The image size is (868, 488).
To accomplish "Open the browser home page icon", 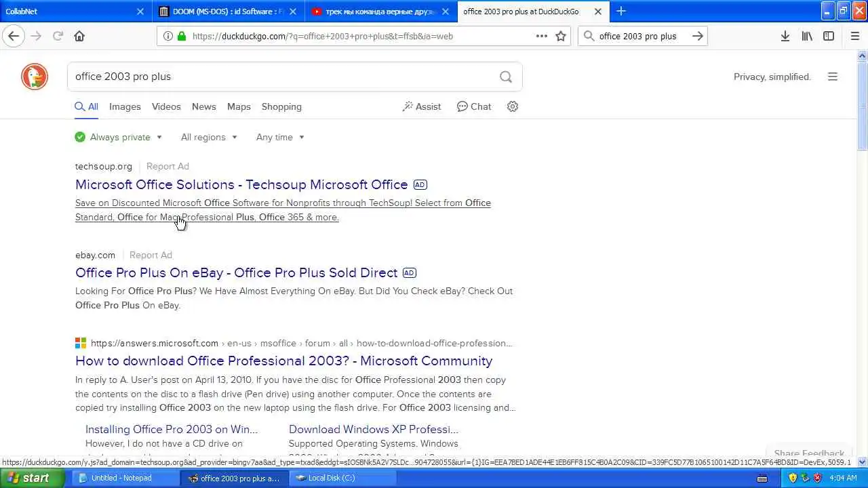I will pos(79,36).
